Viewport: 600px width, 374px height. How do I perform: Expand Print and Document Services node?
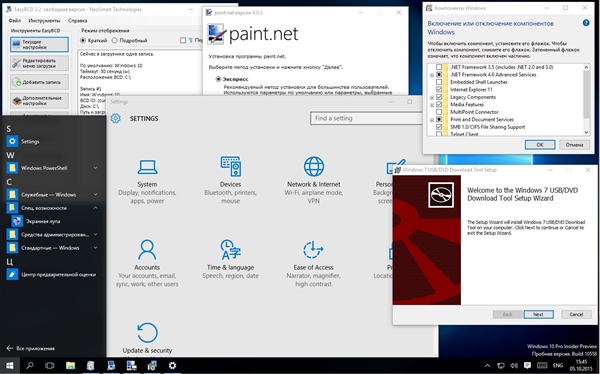tap(432, 120)
